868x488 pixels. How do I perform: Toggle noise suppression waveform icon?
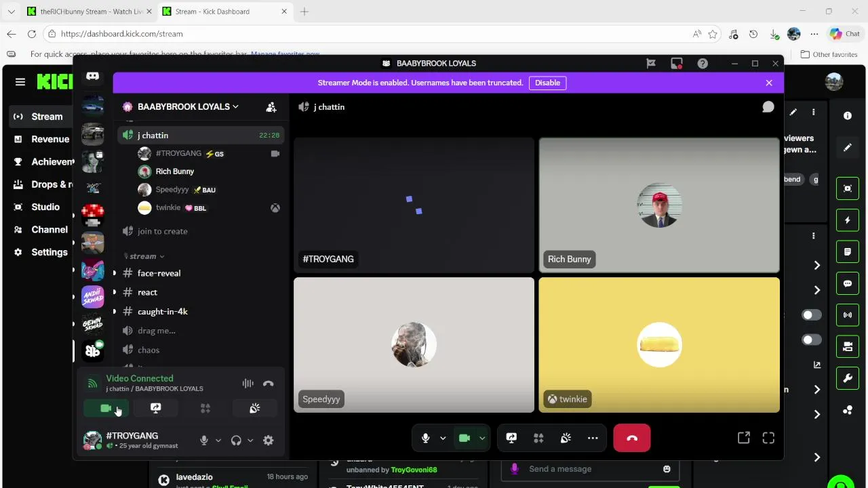pyautogui.click(x=248, y=384)
